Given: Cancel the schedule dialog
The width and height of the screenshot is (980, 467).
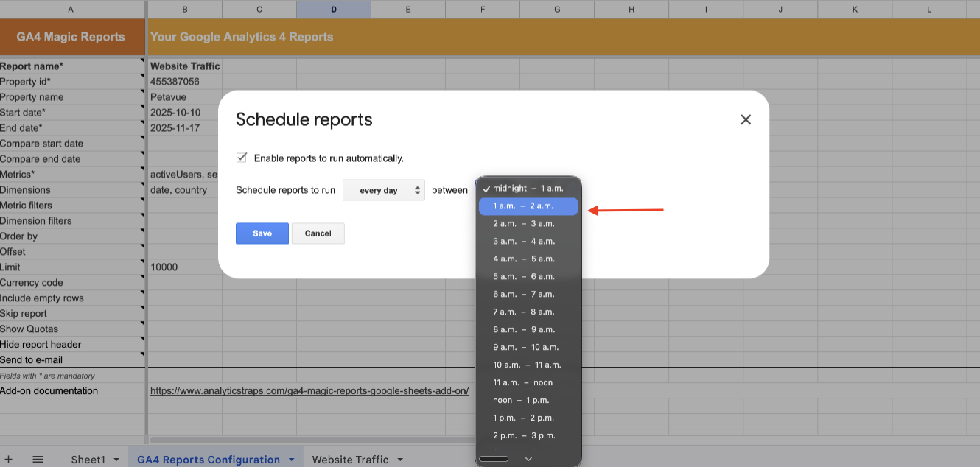Looking at the screenshot, I should [318, 233].
